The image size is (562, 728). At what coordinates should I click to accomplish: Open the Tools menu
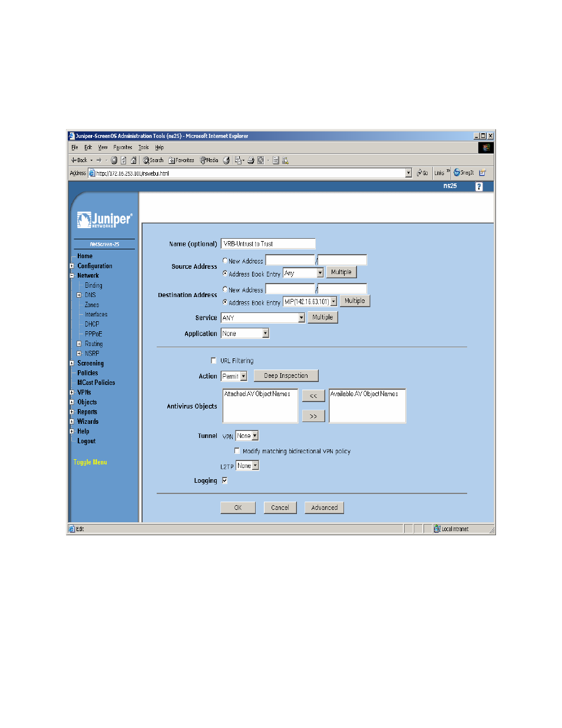pos(143,148)
